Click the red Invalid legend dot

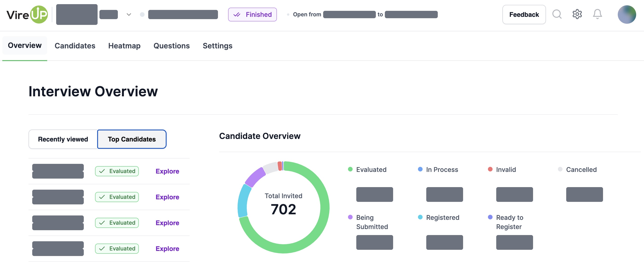coord(490,170)
